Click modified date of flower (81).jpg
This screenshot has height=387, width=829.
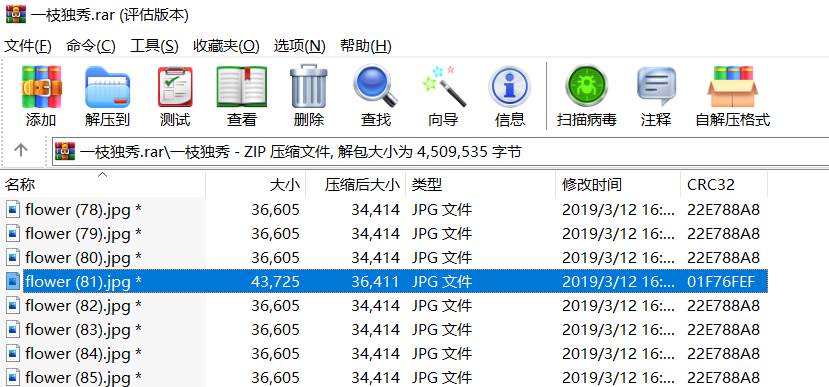pos(618,282)
